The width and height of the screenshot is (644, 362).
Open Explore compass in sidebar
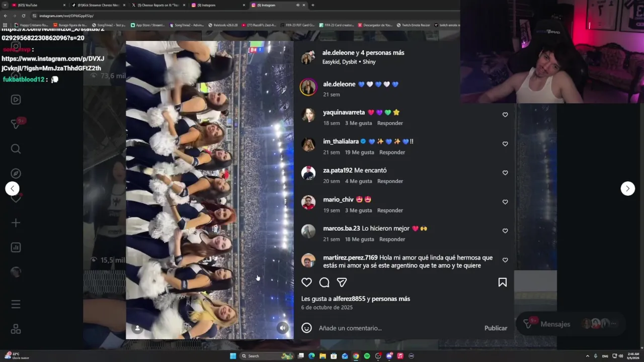point(16,173)
